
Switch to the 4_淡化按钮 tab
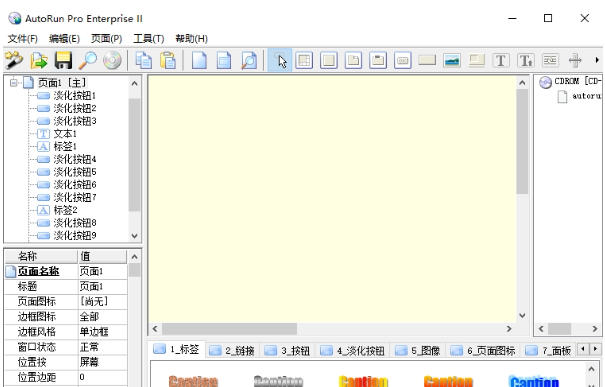(x=352, y=351)
